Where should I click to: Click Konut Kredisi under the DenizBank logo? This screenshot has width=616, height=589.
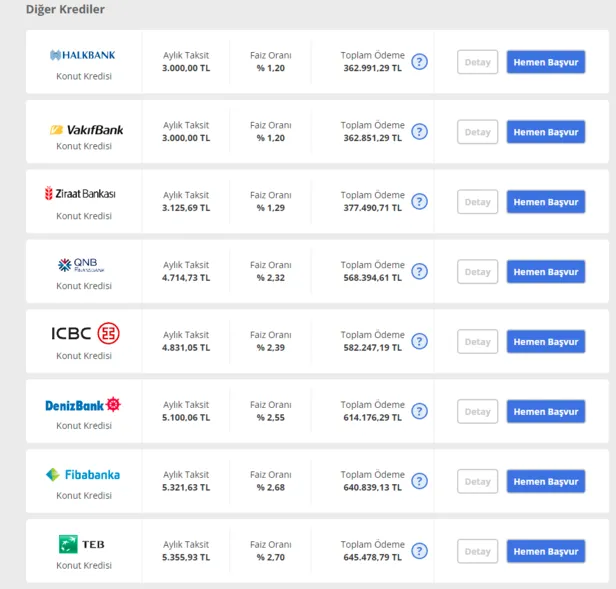84,426
